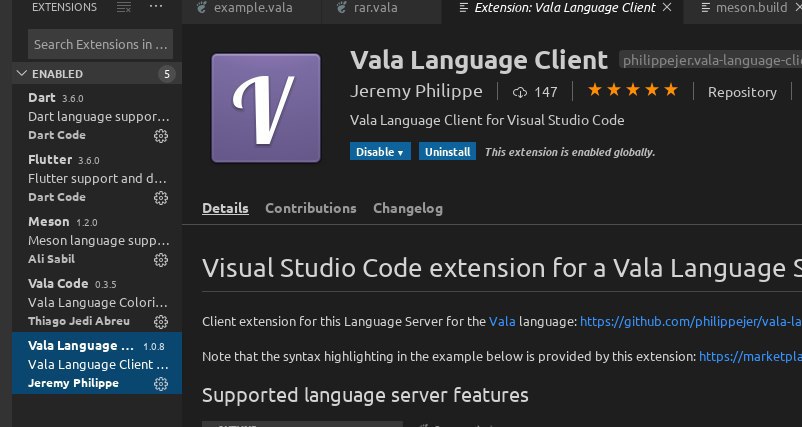Viewport: 802px width, 427px height.
Task: Click the EXTENSIONS panel title
Action: [64, 7]
